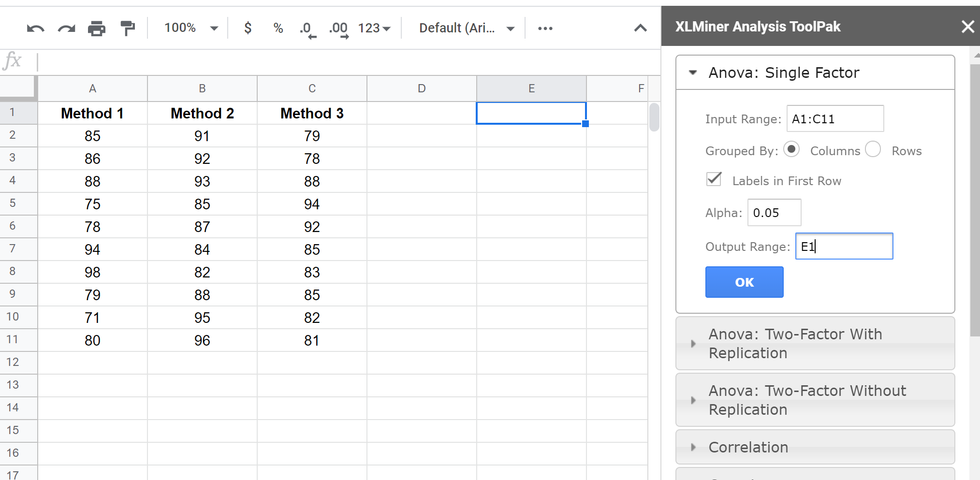980x480 pixels.
Task: Open the 123 more formats dropdown
Action: tap(374, 28)
